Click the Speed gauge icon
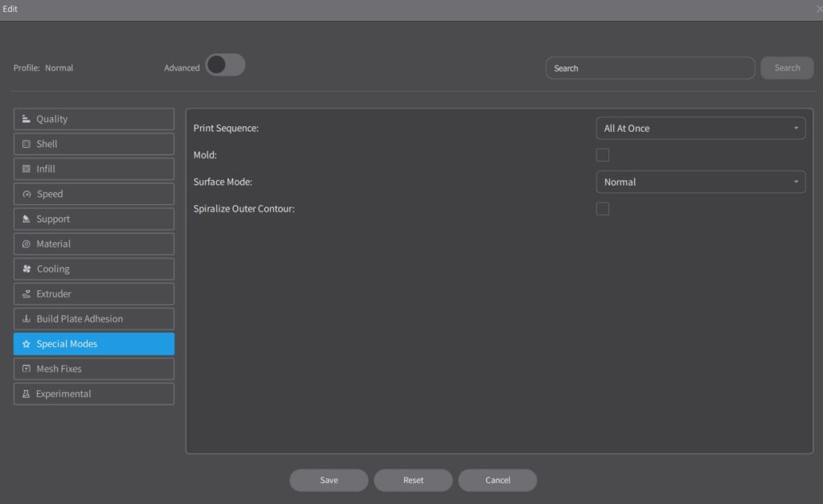This screenshot has height=504, width=823. click(x=27, y=195)
